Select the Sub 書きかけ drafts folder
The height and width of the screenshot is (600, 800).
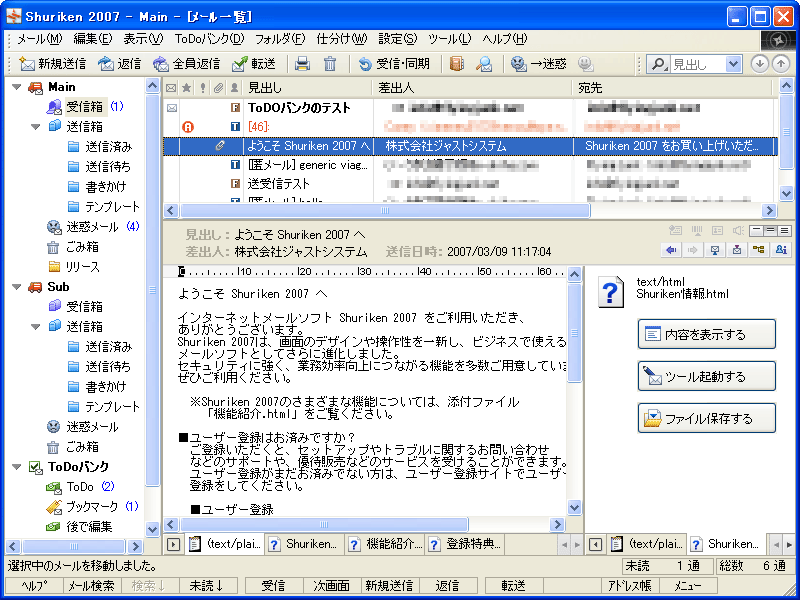pos(96,387)
